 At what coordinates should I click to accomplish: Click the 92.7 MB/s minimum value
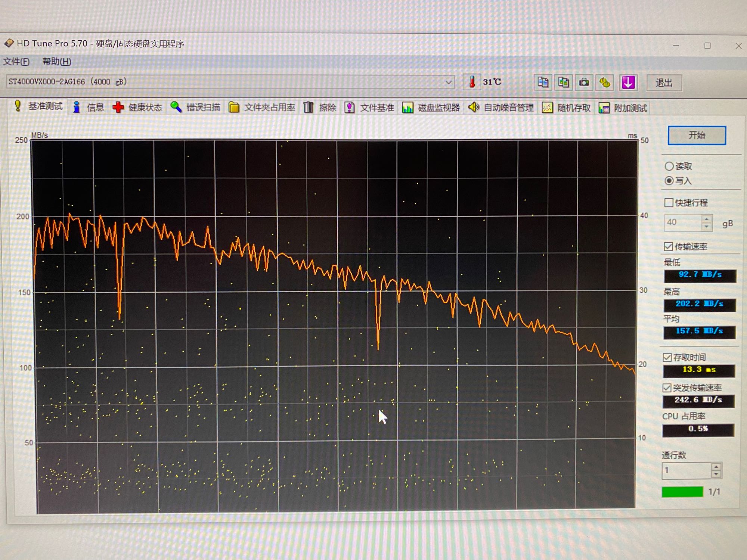point(700,276)
